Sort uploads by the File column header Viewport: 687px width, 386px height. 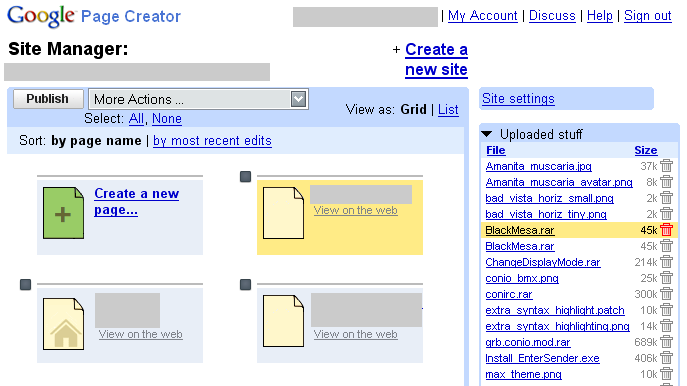coord(496,150)
